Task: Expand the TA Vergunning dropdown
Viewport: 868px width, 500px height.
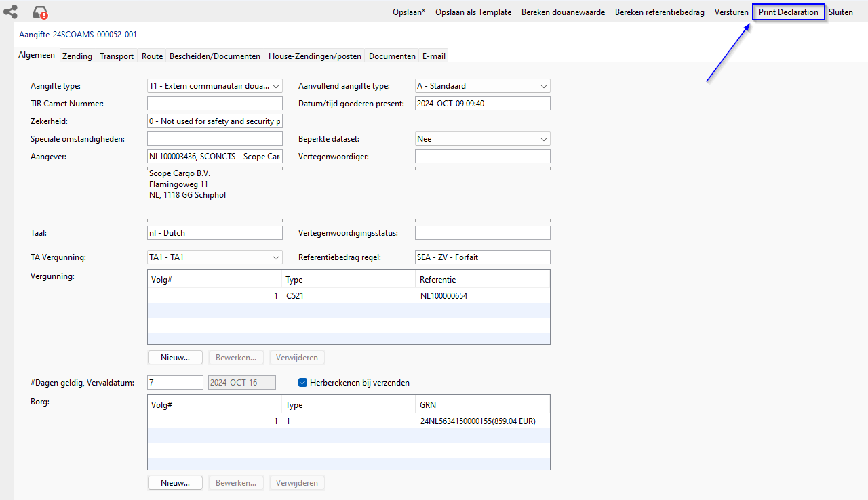Action: point(214,257)
